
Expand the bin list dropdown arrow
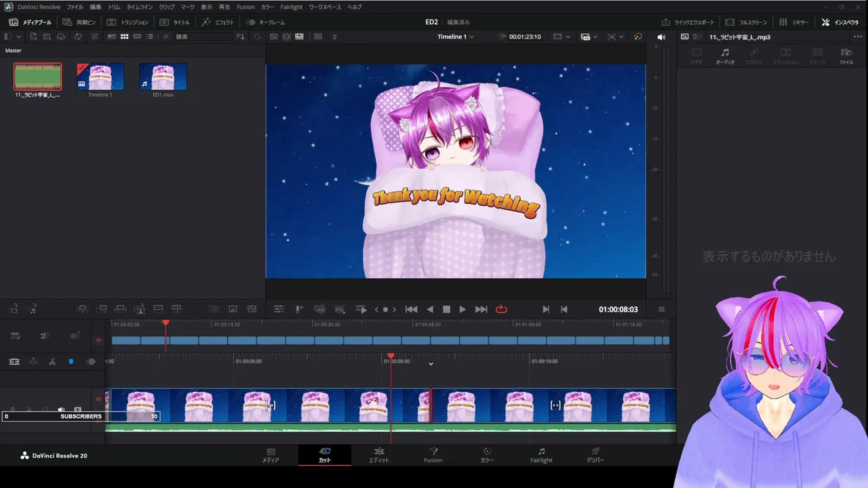point(18,37)
